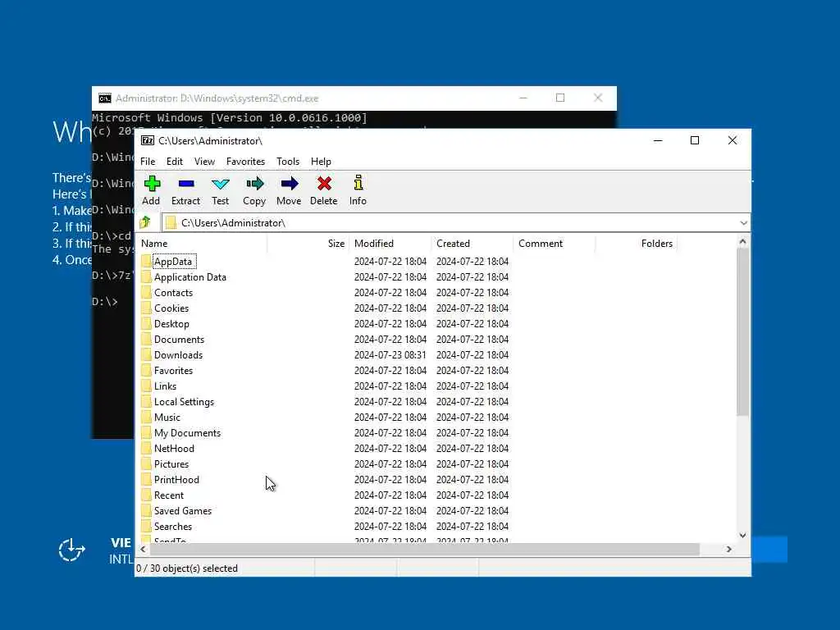The height and width of the screenshot is (630, 840).
Task: Click the D:\> prompt in cmd window
Action: pos(104,302)
